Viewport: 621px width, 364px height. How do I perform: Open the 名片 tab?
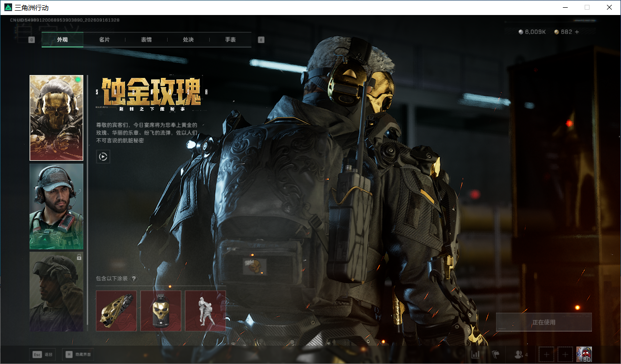[x=104, y=40]
